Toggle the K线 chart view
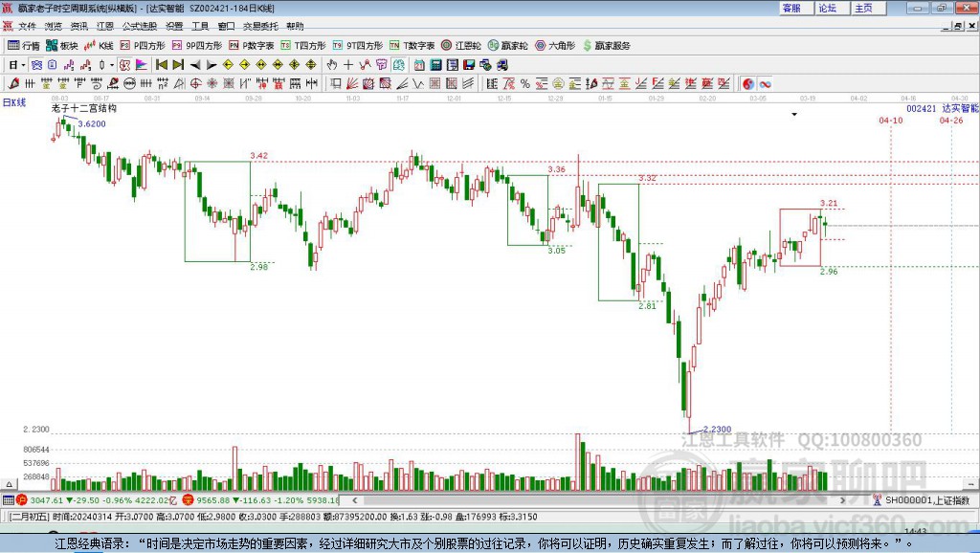The height and width of the screenshot is (553, 980). click(100, 45)
